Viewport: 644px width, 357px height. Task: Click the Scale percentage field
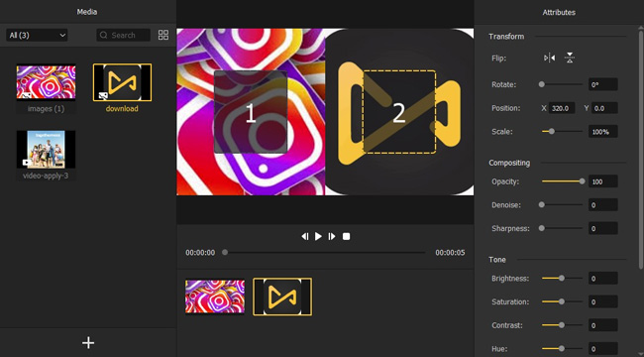pyautogui.click(x=603, y=132)
